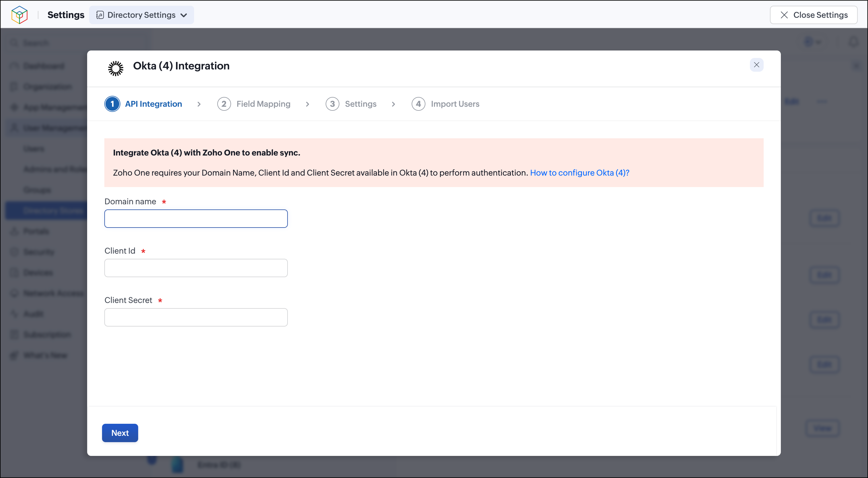Viewport: 868px width, 478px height.
Task: Click the Client Id label
Action: [x=120, y=251]
